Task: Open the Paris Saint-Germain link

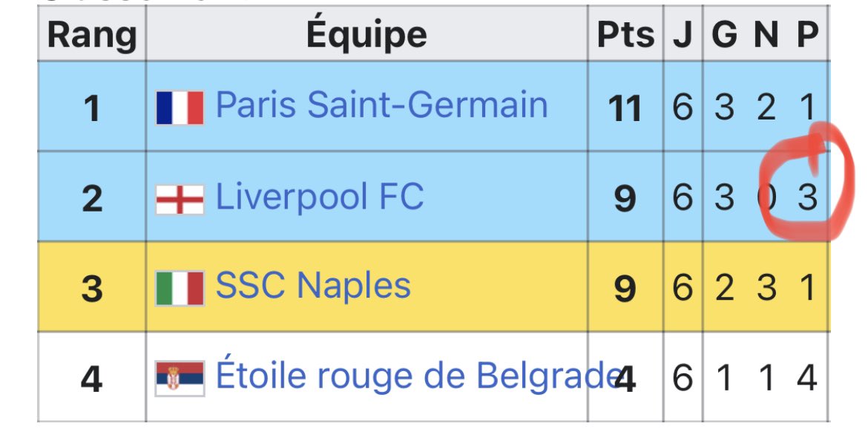Action: [381, 105]
